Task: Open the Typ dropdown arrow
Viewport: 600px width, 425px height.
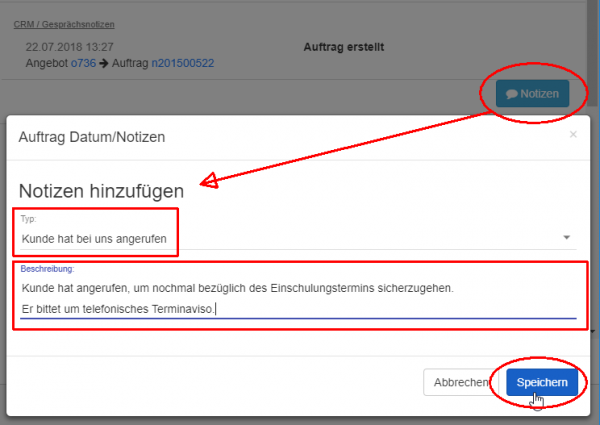Action: (567, 238)
